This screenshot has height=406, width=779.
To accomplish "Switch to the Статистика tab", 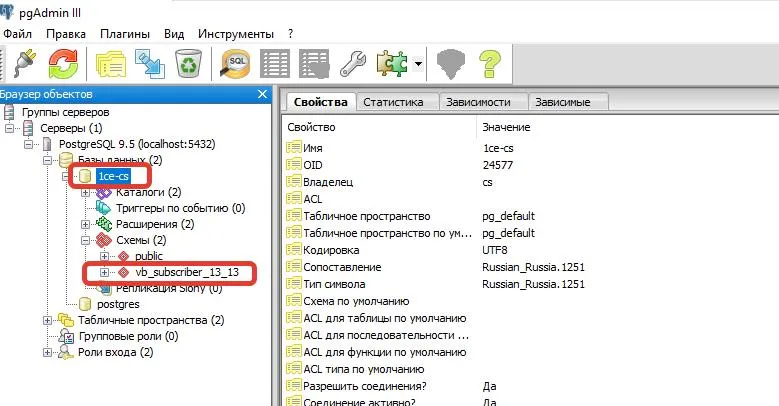I will click(393, 102).
